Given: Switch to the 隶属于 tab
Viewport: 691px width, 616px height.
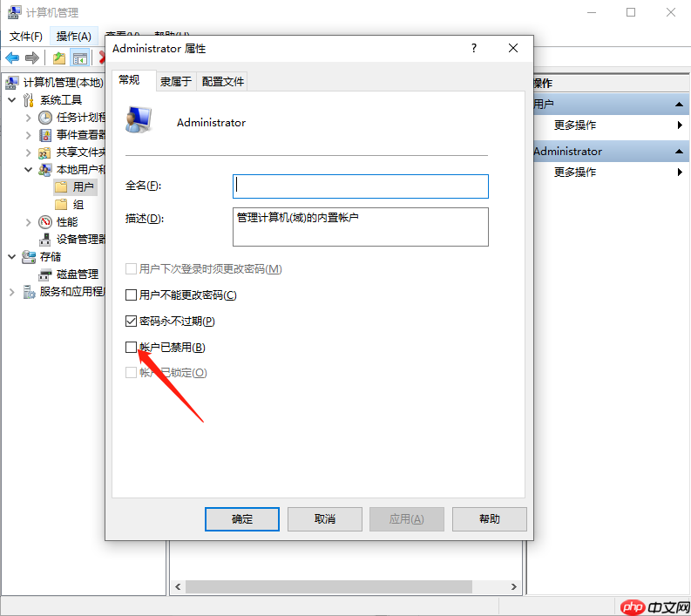Looking at the screenshot, I should point(176,82).
